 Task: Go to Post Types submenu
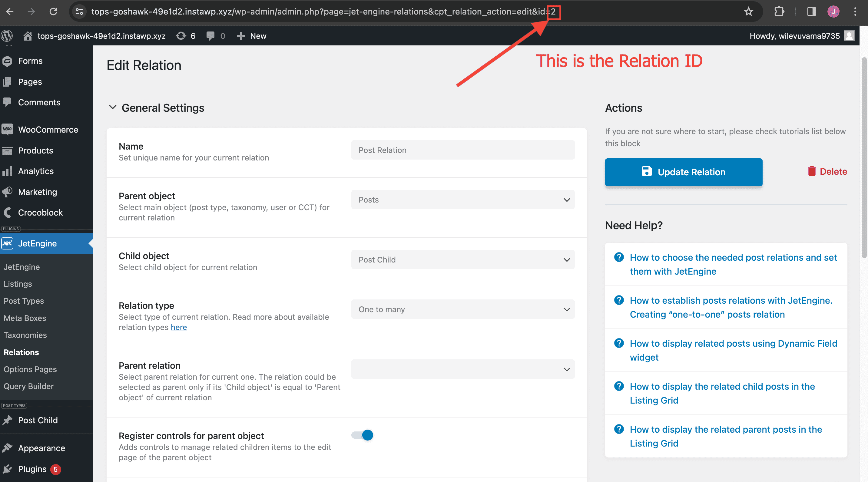pos(24,301)
